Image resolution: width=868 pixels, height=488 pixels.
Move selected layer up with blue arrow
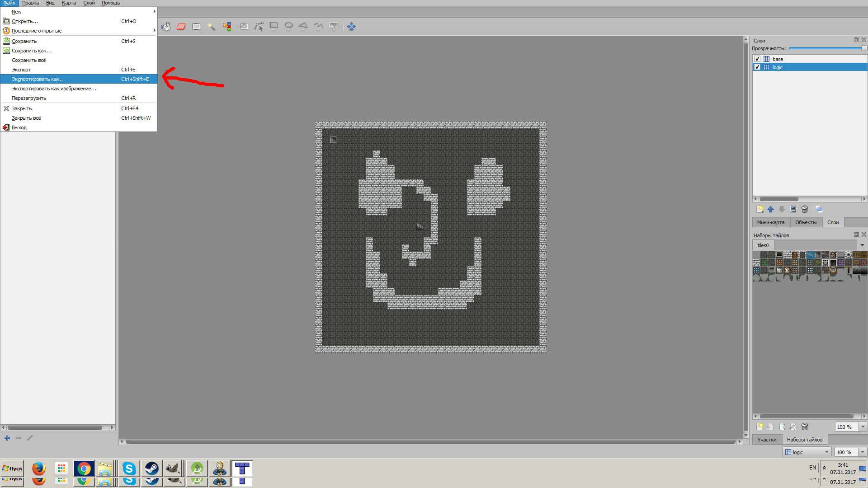tap(771, 209)
